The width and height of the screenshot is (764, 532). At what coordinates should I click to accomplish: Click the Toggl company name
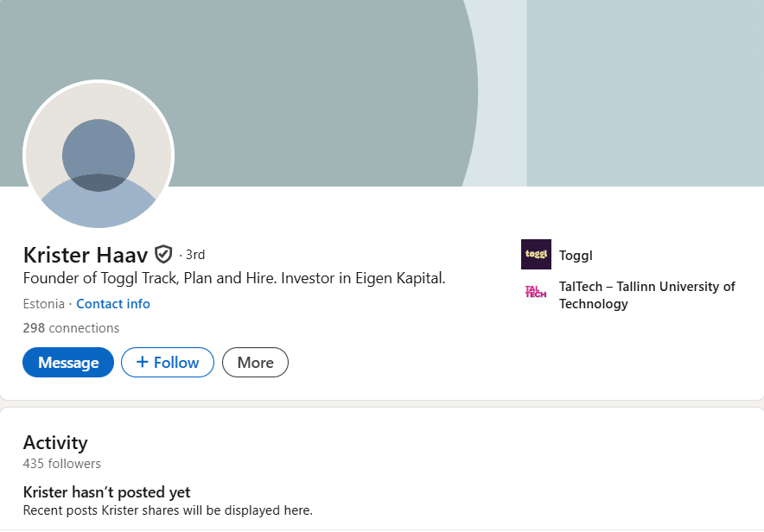[576, 255]
